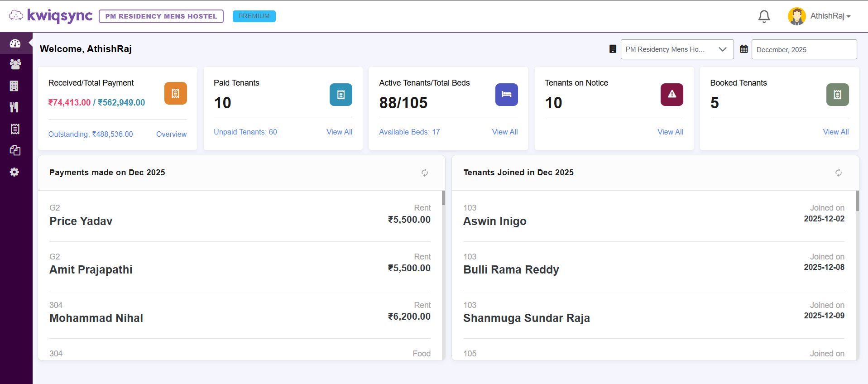Click the PREMIUM badge button
The width and height of the screenshot is (868, 384).
(x=254, y=16)
